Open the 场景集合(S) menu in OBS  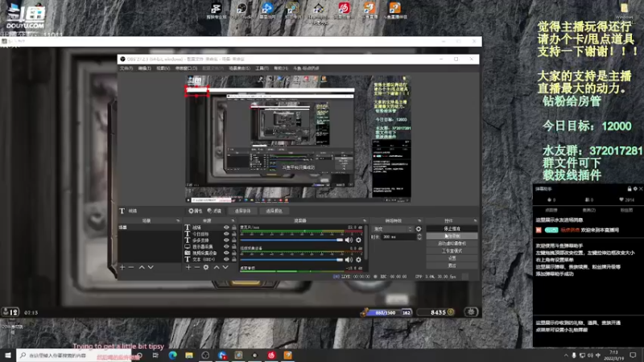pyautogui.click(x=239, y=68)
